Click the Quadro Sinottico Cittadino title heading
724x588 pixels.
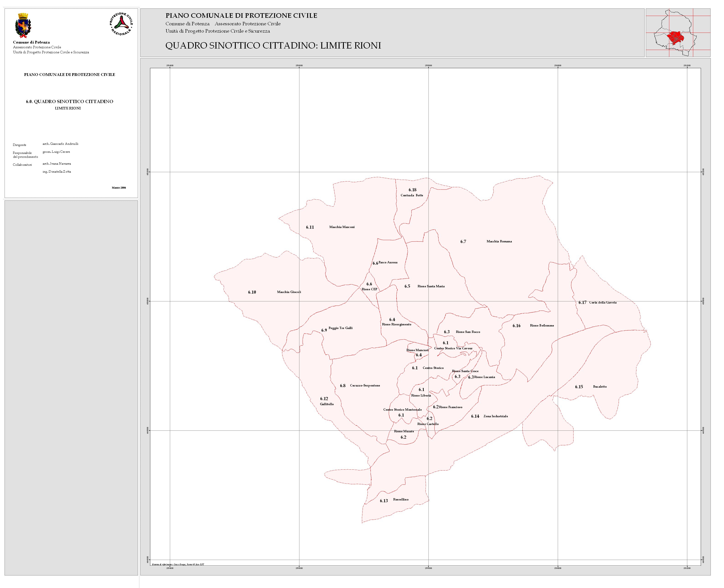pyautogui.click(x=273, y=45)
